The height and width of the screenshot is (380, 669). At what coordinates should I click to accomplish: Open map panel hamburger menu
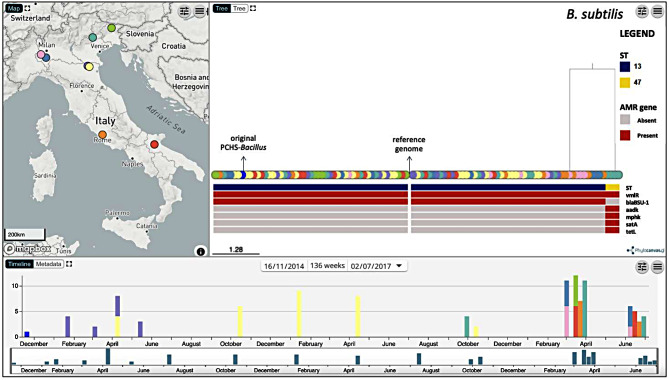point(200,12)
